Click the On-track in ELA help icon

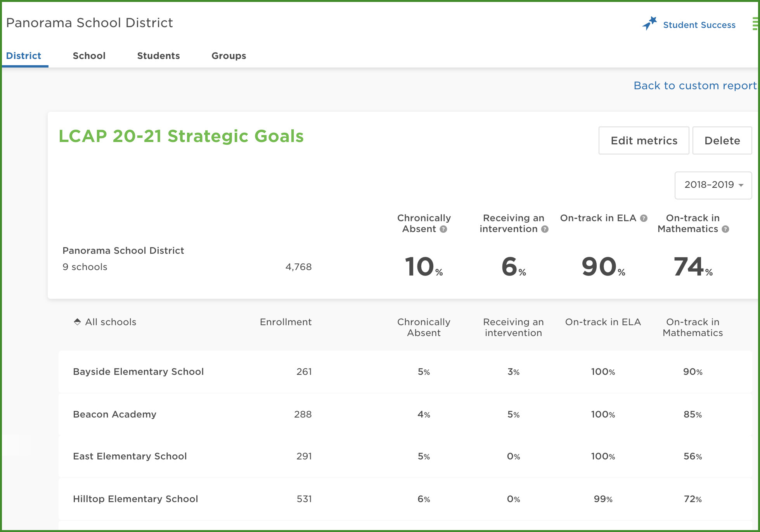pos(644,218)
